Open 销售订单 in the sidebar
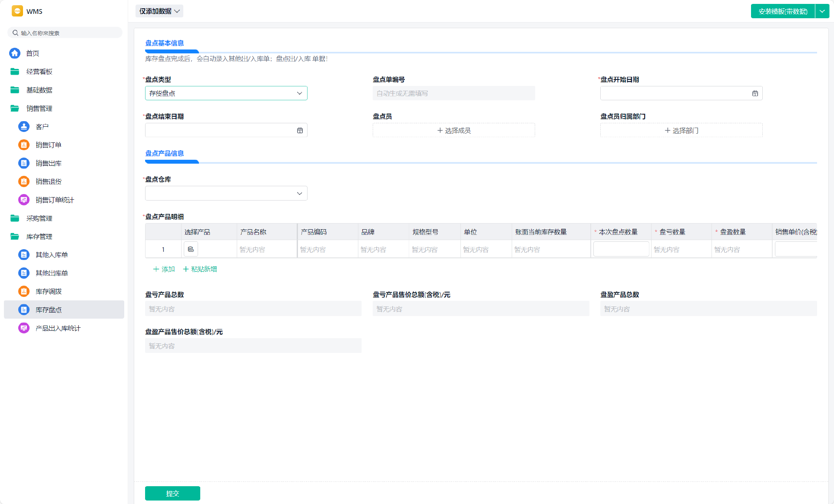834x504 pixels. [48, 145]
